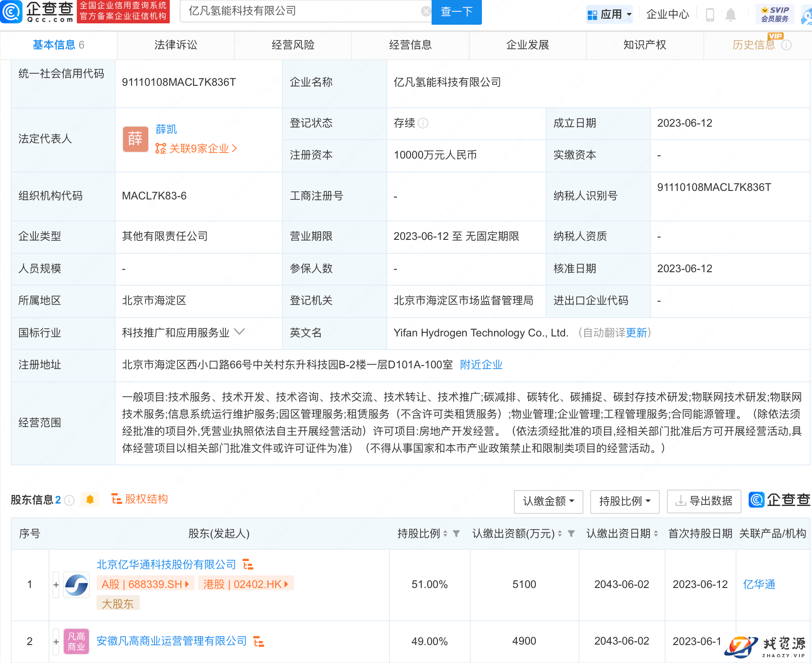Switch to 企业发展 tab
This screenshot has height=663, width=812.
pos(528,45)
